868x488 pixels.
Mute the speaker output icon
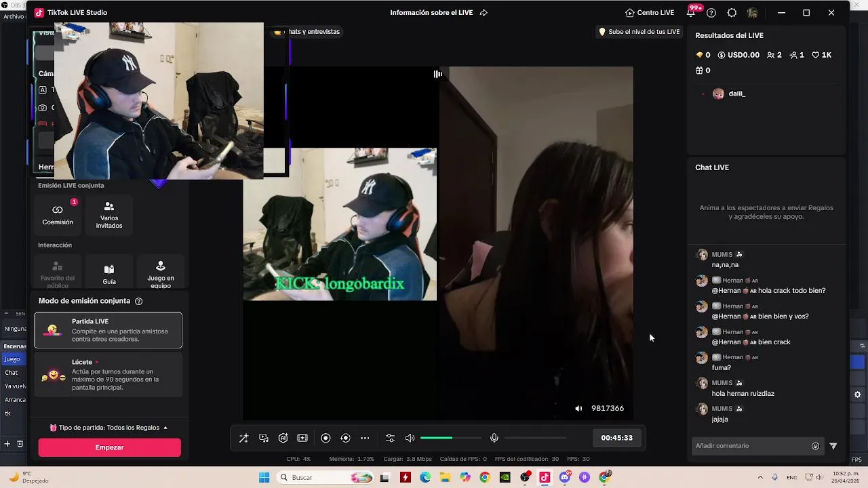point(410,438)
